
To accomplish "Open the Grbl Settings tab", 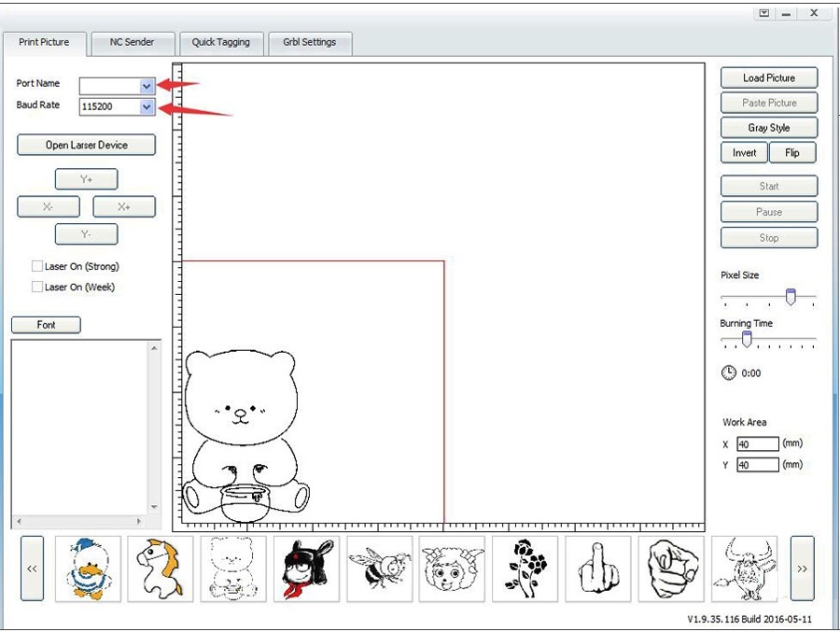I will [309, 43].
